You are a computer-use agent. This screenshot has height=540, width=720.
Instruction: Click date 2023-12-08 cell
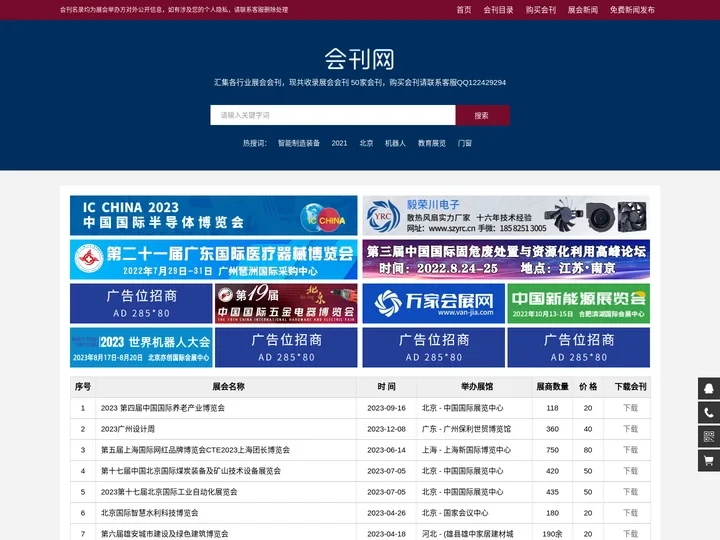386,429
